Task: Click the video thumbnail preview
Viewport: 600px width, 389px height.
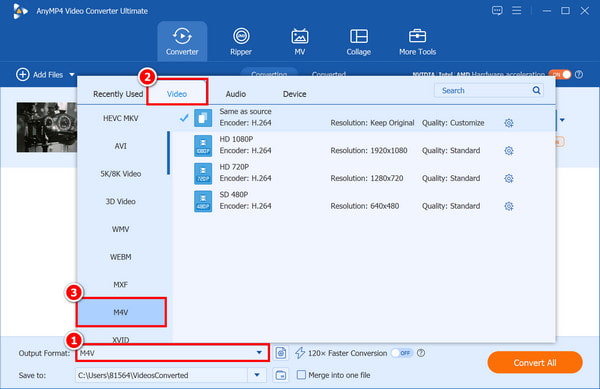Action: click(47, 127)
